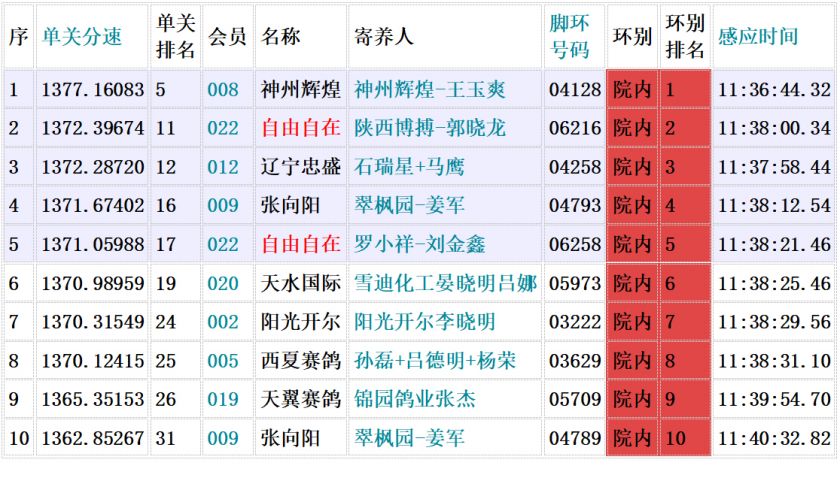Sort by 感应时间 column header
The image size is (840, 496).
pos(758,36)
